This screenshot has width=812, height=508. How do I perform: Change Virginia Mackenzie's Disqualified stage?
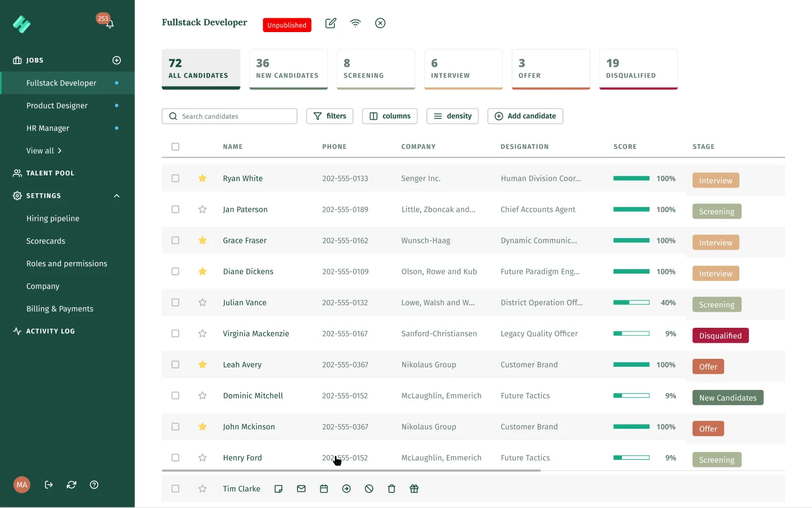click(x=721, y=335)
